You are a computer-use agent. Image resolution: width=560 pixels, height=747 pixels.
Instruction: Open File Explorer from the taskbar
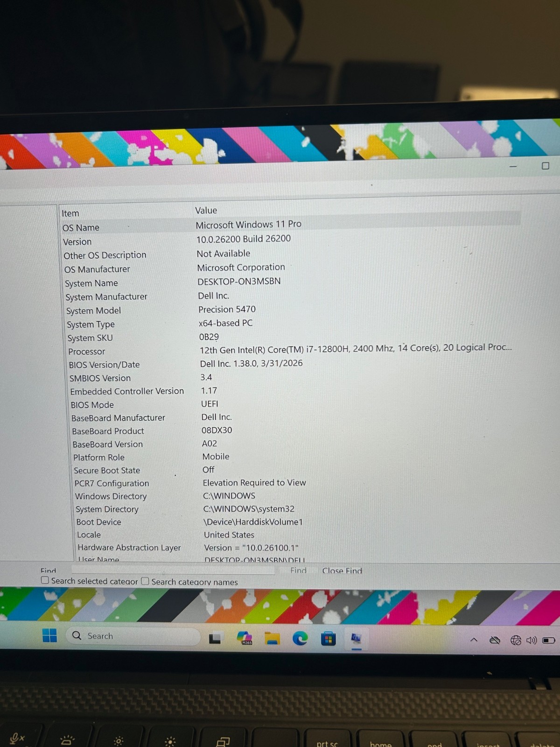click(273, 638)
